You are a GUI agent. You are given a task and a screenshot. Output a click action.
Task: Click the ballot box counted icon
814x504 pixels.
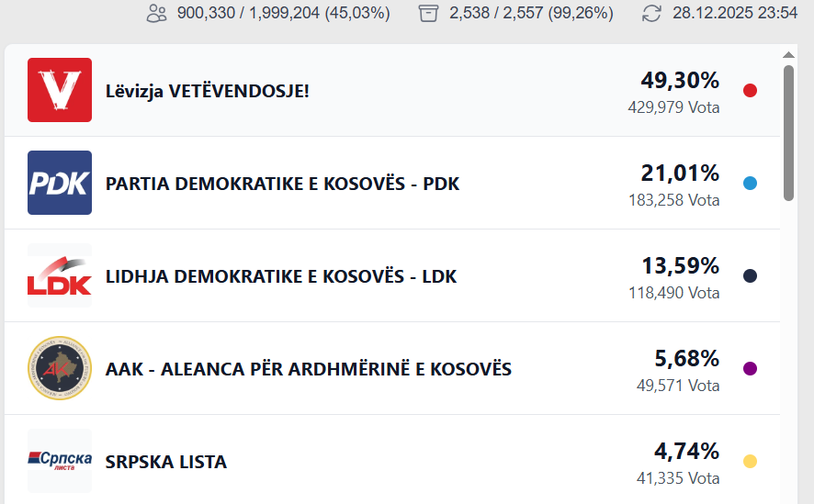[428, 14]
